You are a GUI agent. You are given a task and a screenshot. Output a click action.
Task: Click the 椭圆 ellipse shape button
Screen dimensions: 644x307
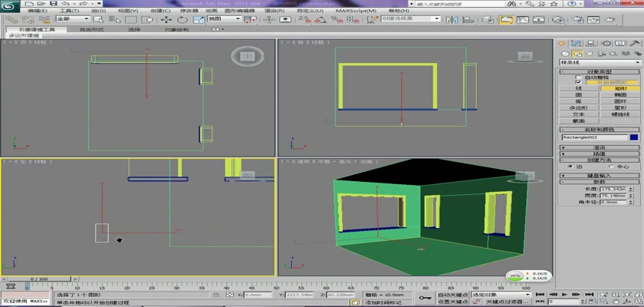tap(620, 95)
